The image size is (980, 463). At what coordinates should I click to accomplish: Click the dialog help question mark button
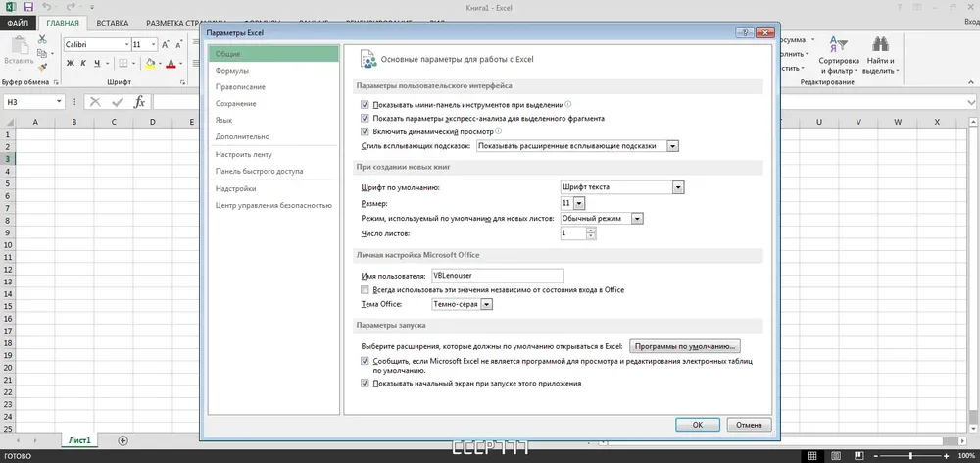click(745, 32)
